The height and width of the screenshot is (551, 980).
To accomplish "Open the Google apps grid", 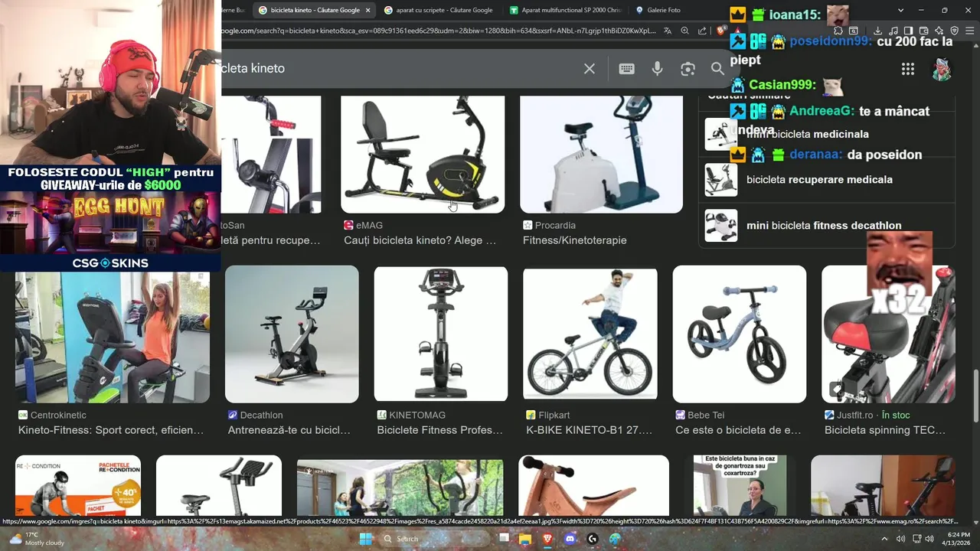I will click(908, 69).
